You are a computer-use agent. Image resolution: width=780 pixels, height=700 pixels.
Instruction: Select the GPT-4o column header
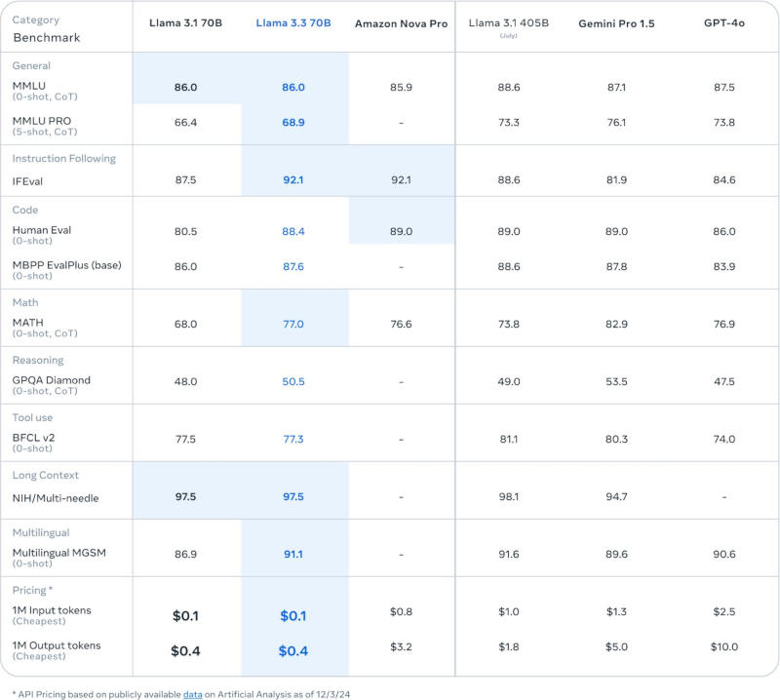[723, 23]
